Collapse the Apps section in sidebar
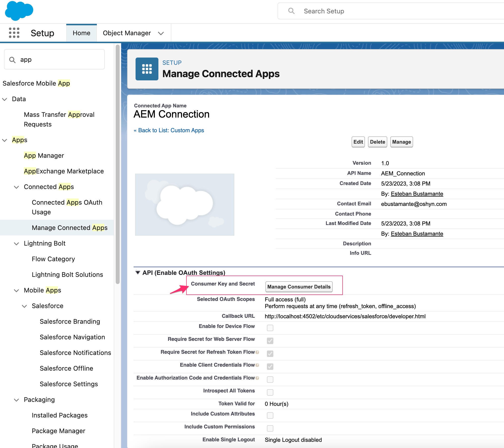 [x=5, y=140]
